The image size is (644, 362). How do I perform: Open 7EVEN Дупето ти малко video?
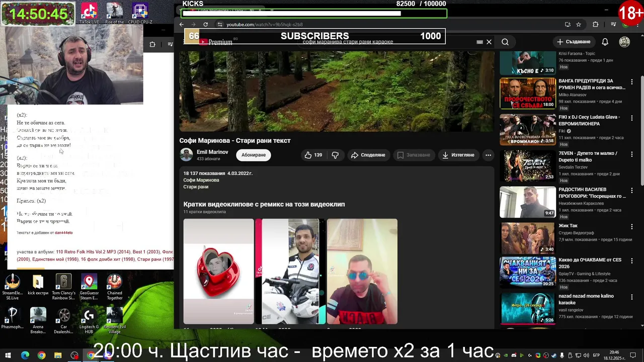[x=528, y=165]
